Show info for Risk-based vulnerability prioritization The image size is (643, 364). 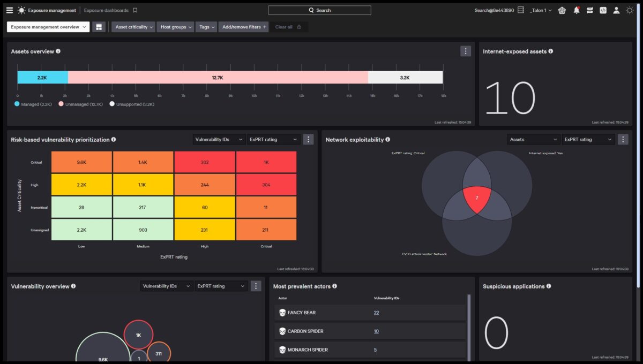click(114, 140)
